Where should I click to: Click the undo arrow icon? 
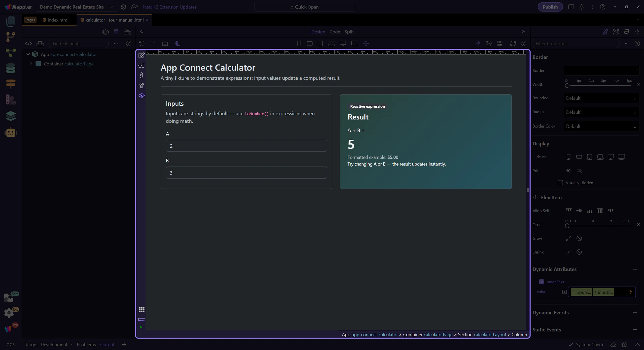[x=142, y=43]
